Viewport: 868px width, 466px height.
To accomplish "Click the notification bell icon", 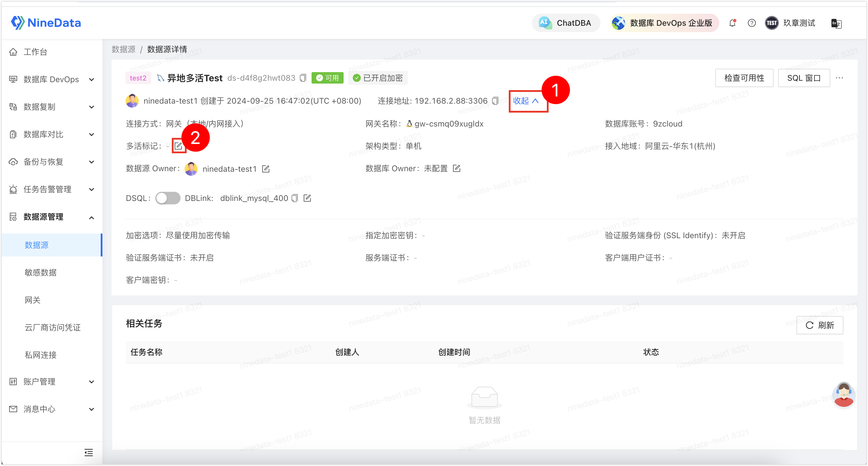I will point(732,23).
